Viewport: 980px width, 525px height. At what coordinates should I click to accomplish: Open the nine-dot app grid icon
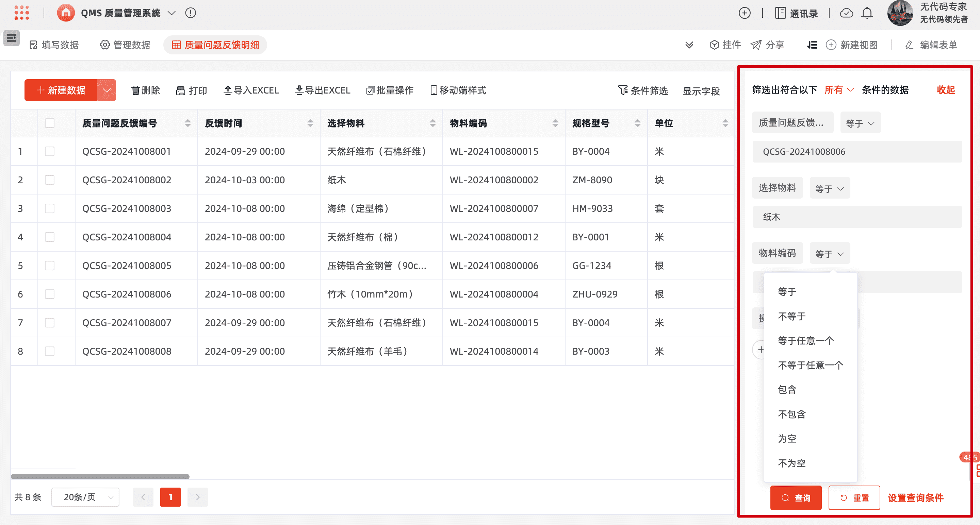[22, 13]
